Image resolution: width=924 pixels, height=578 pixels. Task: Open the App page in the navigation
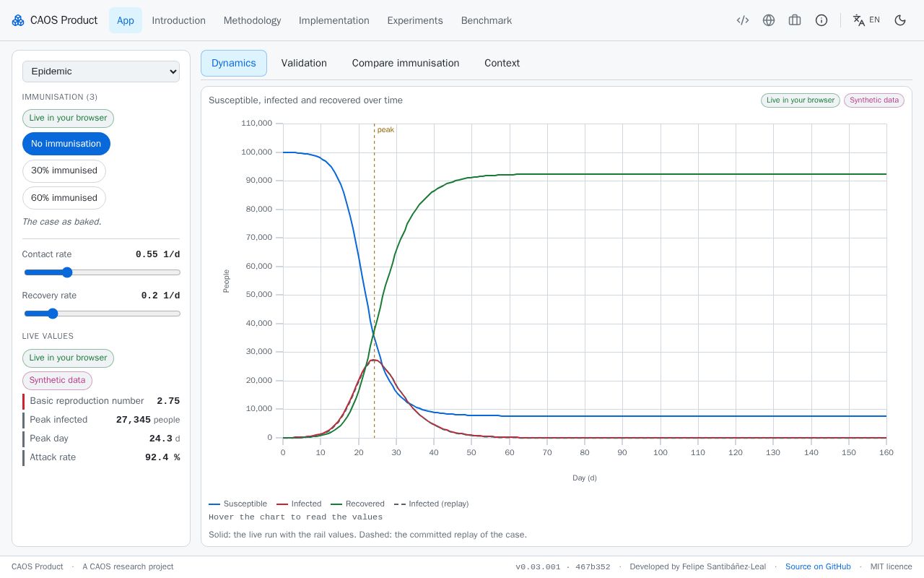pyautogui.click(x=126, y=20)
